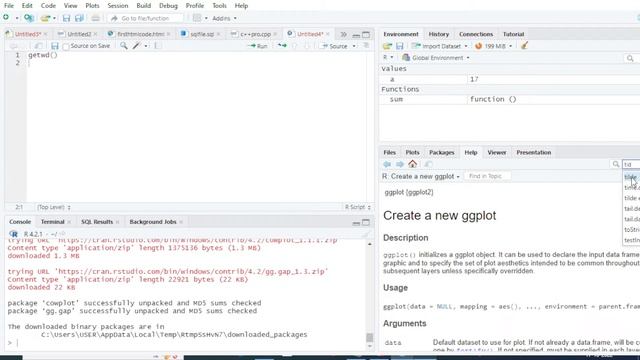The height and width of the screenshot is (360, 640).
Task: Click the Source button
Action: (335, 46)
